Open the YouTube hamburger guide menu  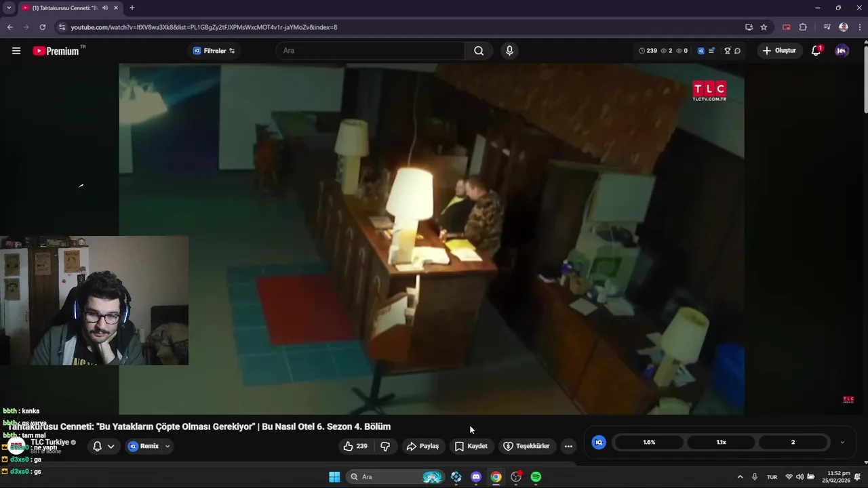pyautogui.click(x=16, y=51)
